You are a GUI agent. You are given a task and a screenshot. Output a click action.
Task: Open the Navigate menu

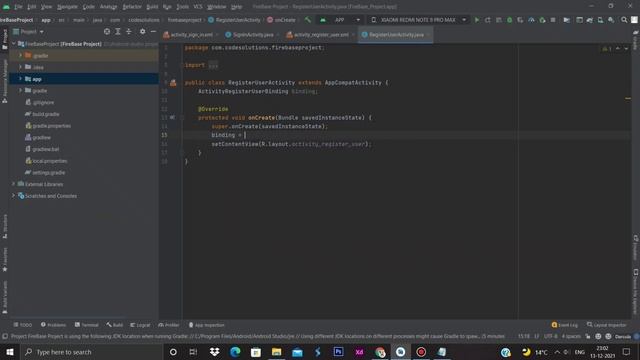[67, 7]
